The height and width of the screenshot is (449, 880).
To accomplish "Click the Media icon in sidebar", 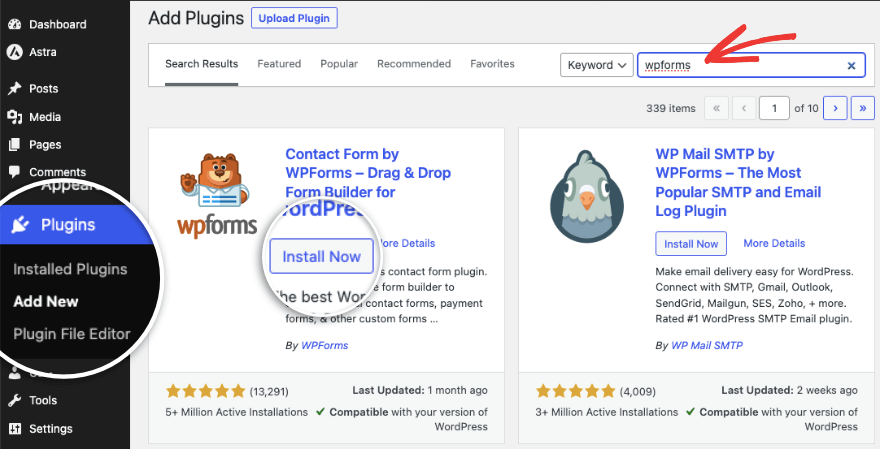I will point(14,117).
